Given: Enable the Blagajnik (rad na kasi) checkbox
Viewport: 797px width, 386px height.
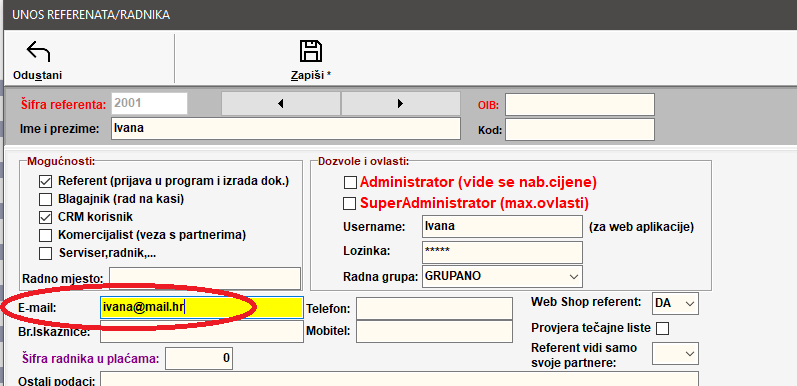Looking at the screenshot, I should click(46, 199).
